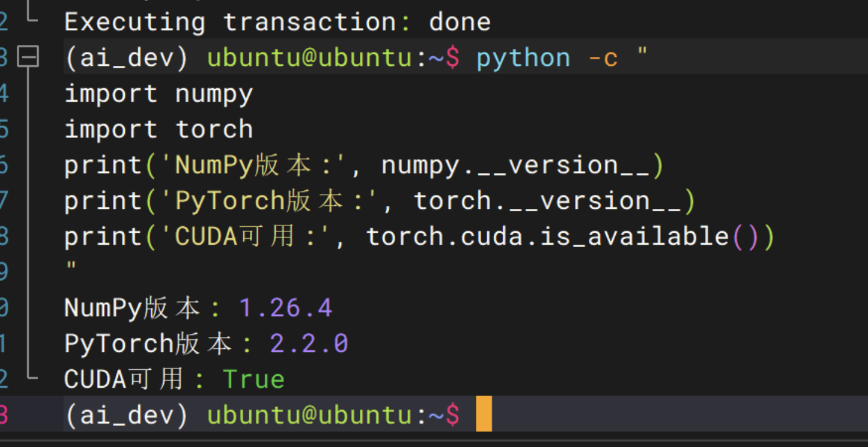Click the PyTorch version number 2.2.0
The image size is (868, 447).
tap(308, 343)
